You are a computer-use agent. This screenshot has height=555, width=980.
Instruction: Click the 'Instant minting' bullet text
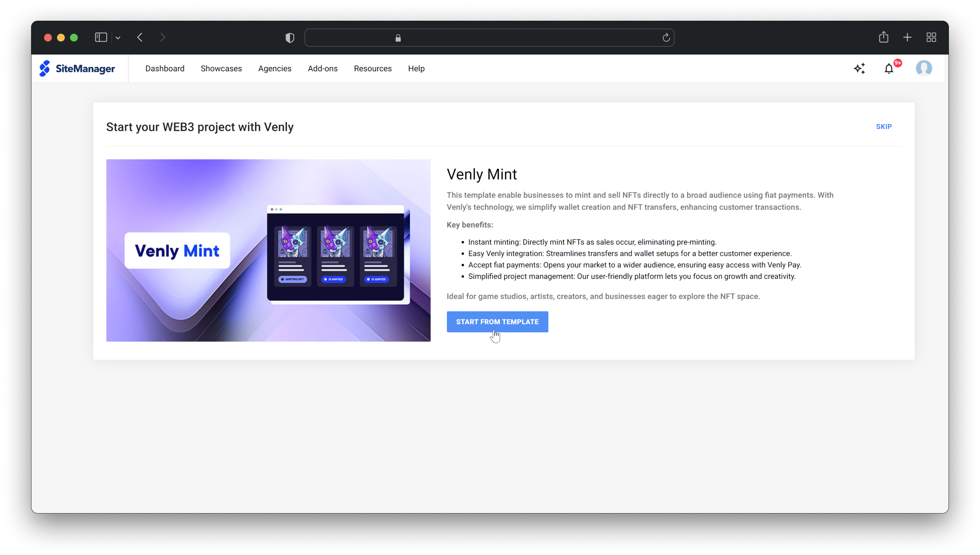tap(592, 242)
